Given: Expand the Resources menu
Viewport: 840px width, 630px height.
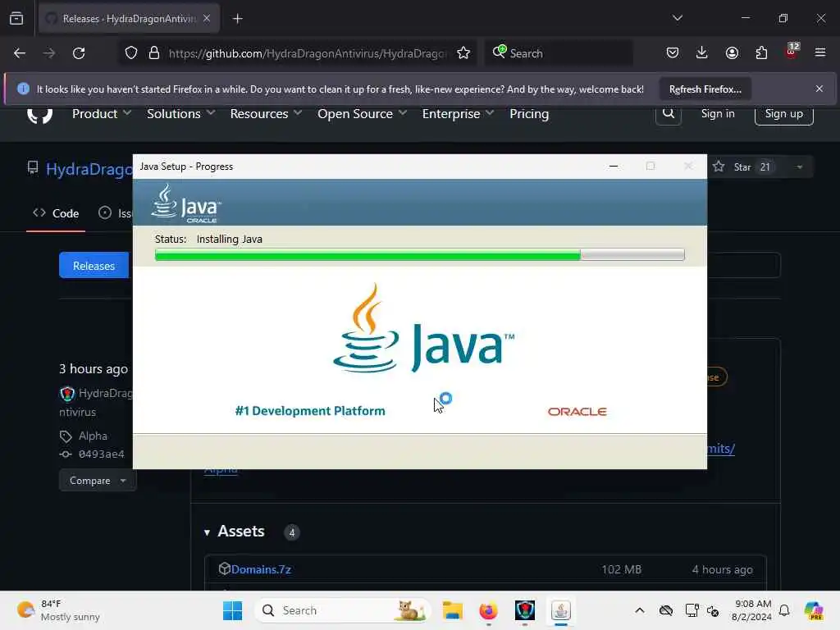Looking at the screenshot, I should (266, 113).
